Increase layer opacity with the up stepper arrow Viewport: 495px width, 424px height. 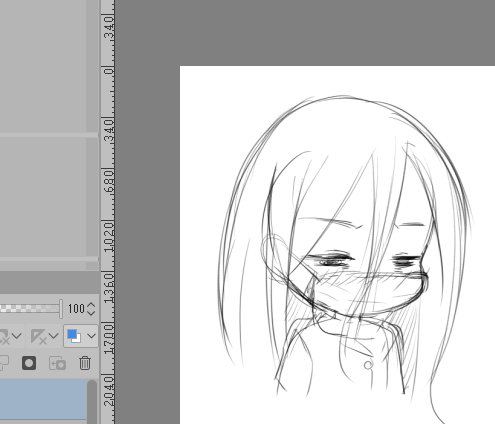(x=91, y=305)
